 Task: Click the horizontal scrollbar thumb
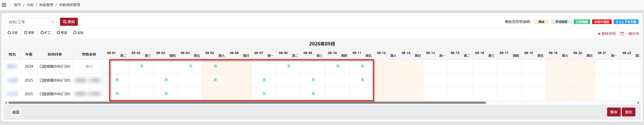[247, 103]
